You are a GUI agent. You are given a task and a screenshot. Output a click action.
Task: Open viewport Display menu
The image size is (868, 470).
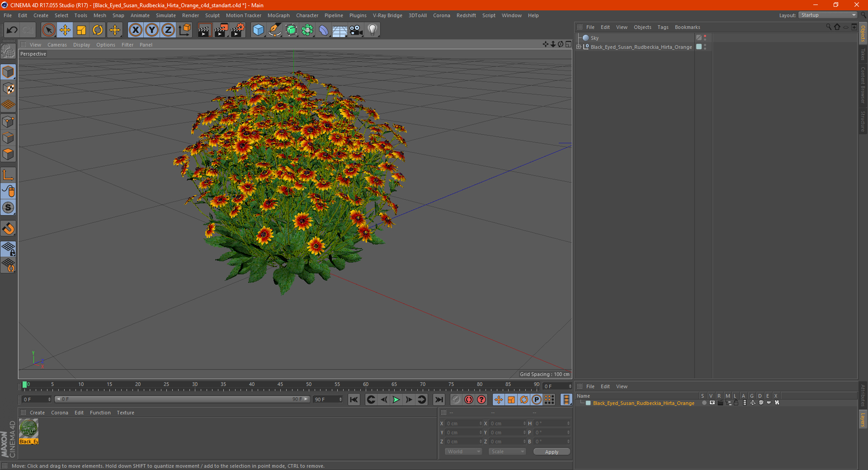pyautogui.click(x=81, y=45)
